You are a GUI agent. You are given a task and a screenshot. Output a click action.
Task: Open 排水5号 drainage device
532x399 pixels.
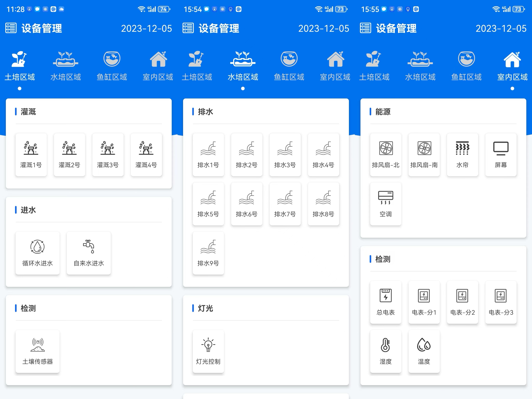click(x=208, y=204)
